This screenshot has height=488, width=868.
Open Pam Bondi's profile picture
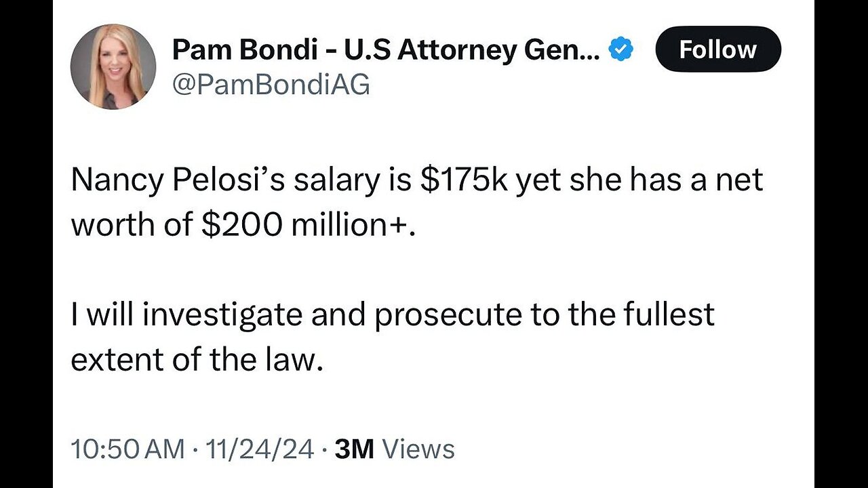click(x=113, y=66)
